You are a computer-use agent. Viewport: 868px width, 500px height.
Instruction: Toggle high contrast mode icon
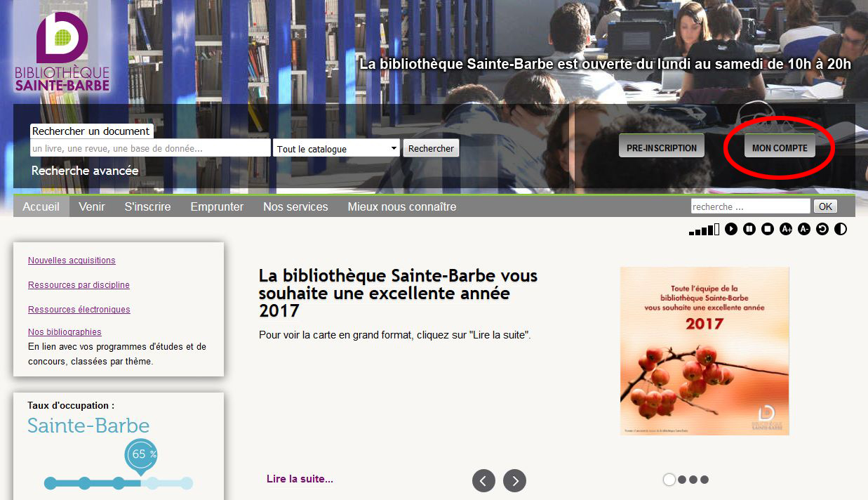pos(841,229)
